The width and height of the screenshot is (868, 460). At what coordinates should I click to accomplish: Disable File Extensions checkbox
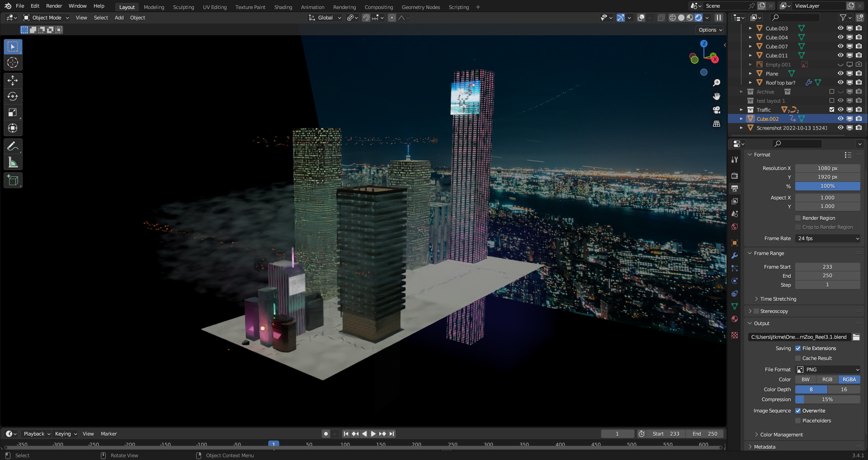click(x=798, y=348)
